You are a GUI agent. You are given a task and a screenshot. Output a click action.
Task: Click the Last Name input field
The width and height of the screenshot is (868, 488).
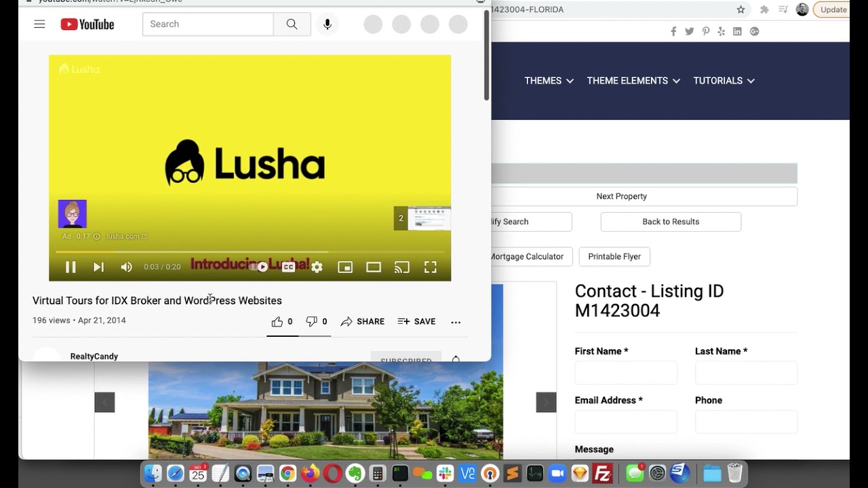click(x=746, y=373)
